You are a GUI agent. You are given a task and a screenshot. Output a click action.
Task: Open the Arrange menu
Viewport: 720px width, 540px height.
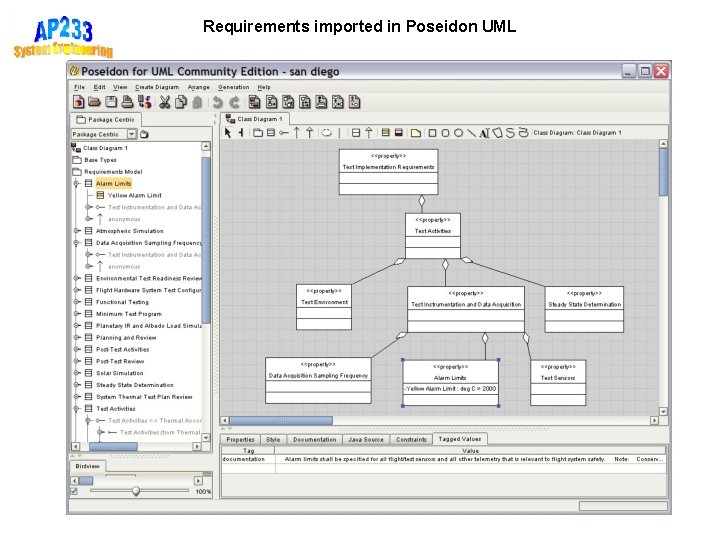198,87
